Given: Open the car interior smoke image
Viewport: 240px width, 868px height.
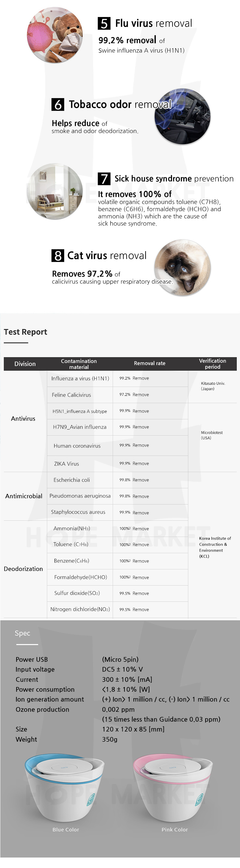Looking at the screenshot, I should point(182,117).
